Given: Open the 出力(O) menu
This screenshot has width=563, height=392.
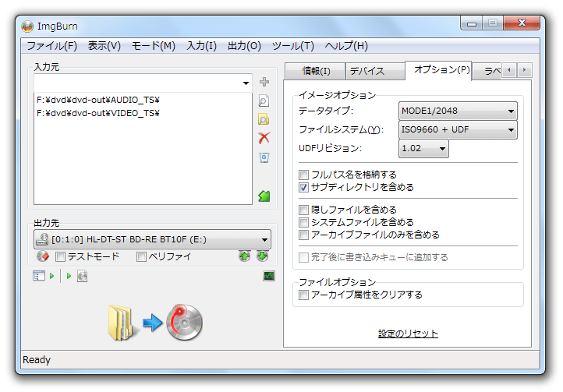Looking at the screenshot, I should pyautogui.click(x=244, y=46).
